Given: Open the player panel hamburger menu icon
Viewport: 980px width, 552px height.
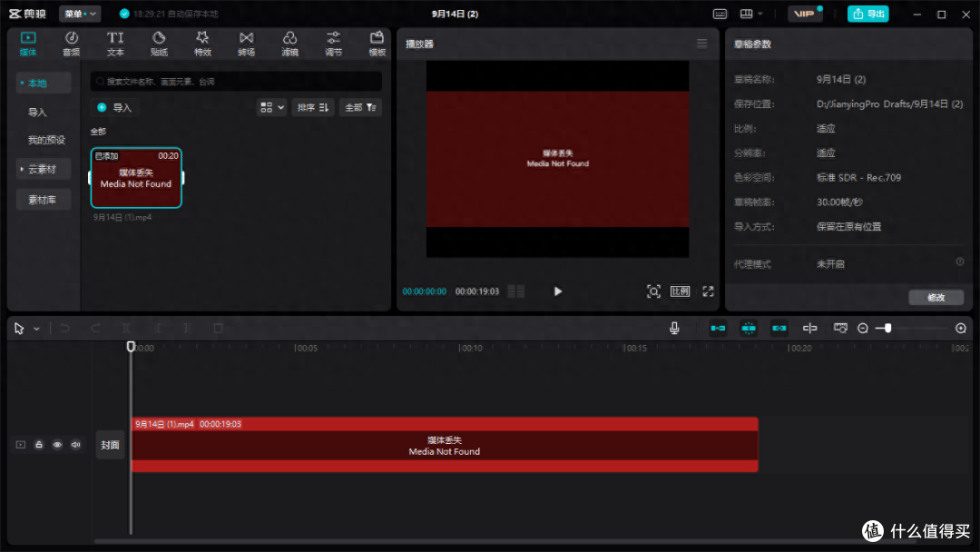Looking at the screenshot, I should point(701,44).
